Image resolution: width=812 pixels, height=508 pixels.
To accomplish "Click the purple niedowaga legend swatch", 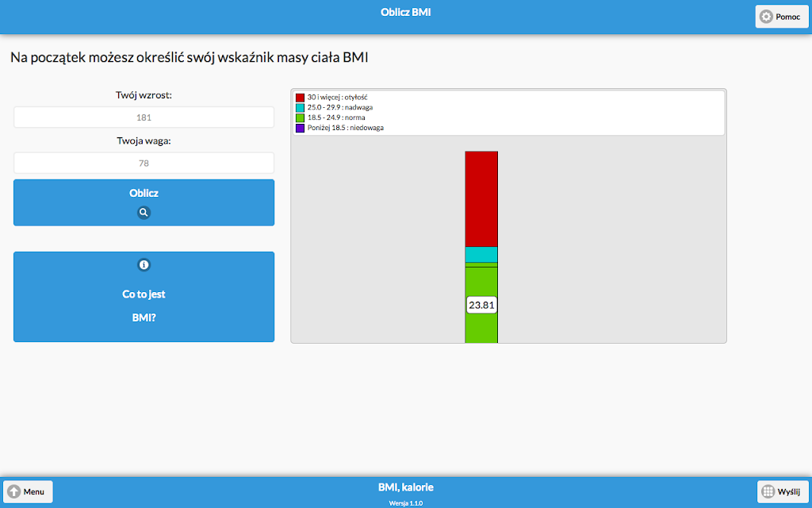I will tap(300, 128).
